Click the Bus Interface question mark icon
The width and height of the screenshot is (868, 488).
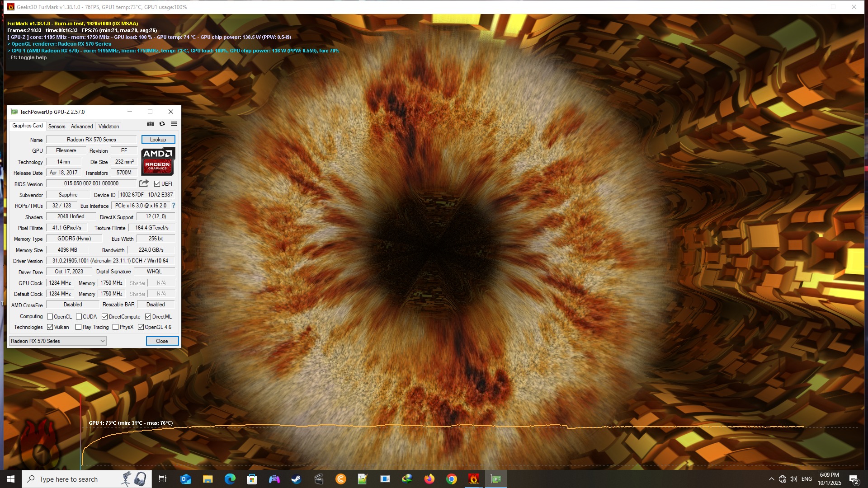174,206
